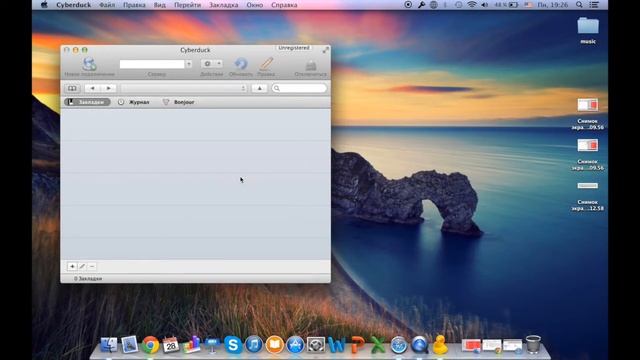Click the Cyberduck window fullscreen arrows
The image size is (640, 360).
325,50
